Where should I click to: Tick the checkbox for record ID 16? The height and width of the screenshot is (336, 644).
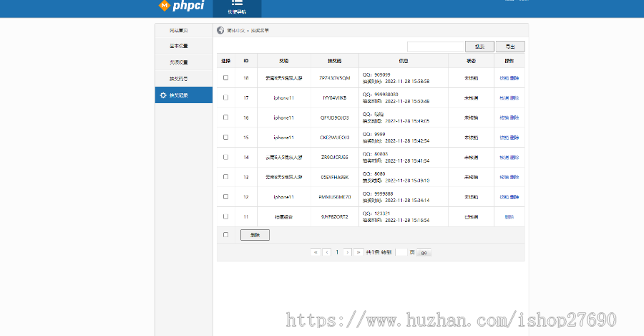[225, 117]
